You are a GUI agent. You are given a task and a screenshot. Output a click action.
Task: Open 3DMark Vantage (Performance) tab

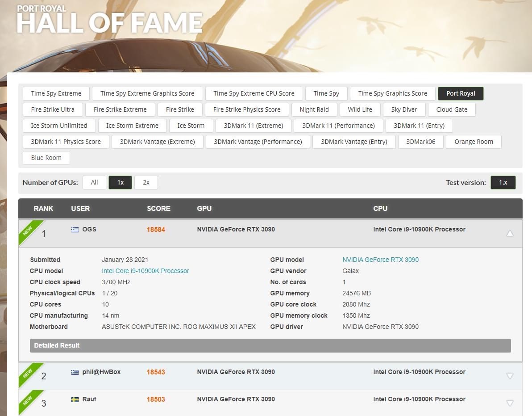click(258, 142)
